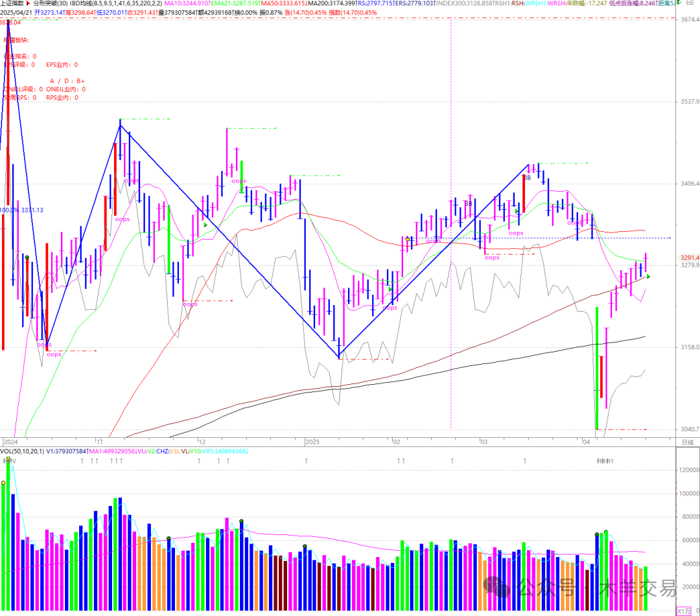The width and height of the screenshot is (700, 616).
Task: Click the low price 低3270.01
Action: [x=111, y=12]
